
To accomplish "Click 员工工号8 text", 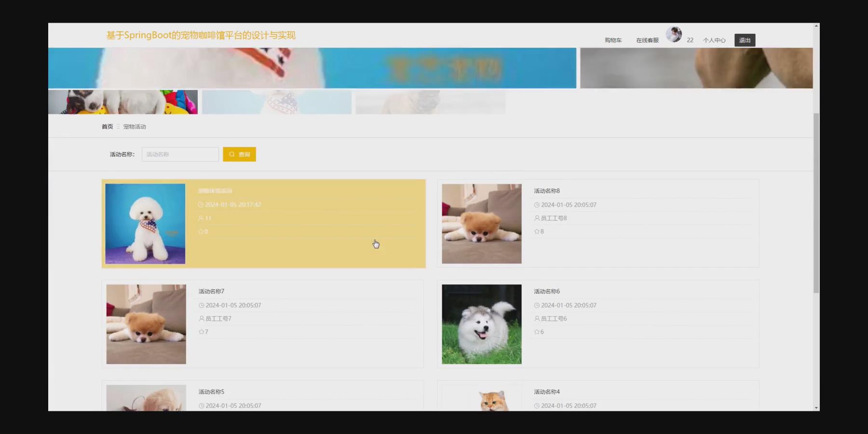I will [554, 218].
